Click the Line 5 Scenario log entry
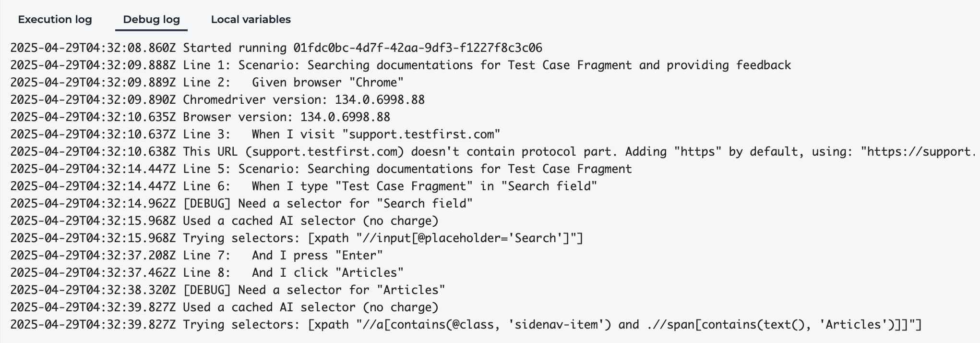This screenshot has height=343, width=980. pos(321,169)
